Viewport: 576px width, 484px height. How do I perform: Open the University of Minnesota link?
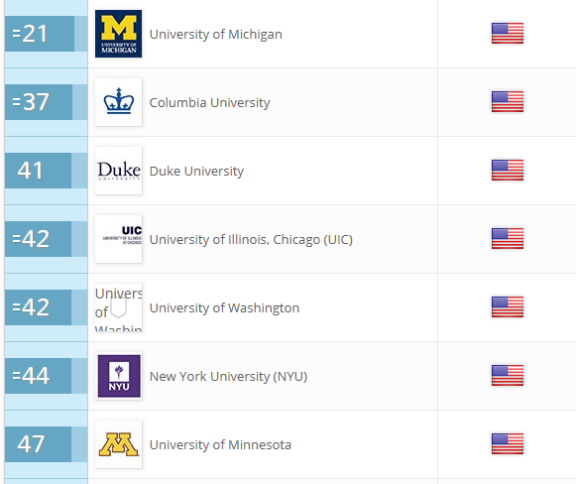click(x=220, y=445)
